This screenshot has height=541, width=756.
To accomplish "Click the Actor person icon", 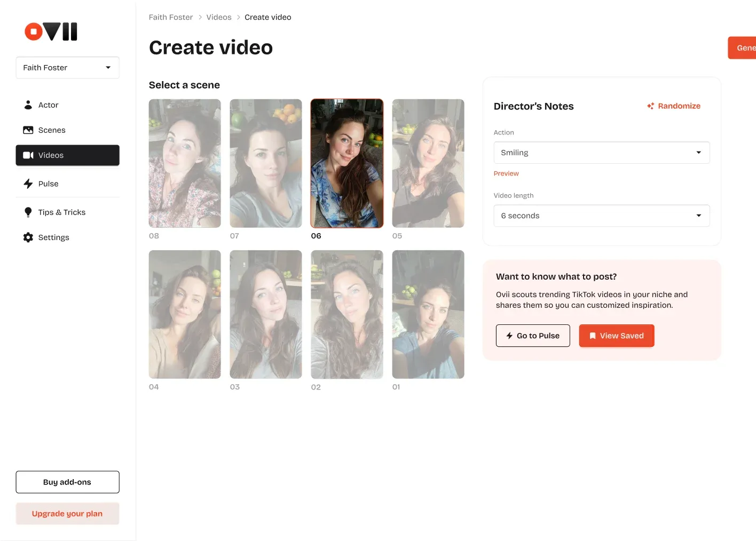I will click(28, 105).
